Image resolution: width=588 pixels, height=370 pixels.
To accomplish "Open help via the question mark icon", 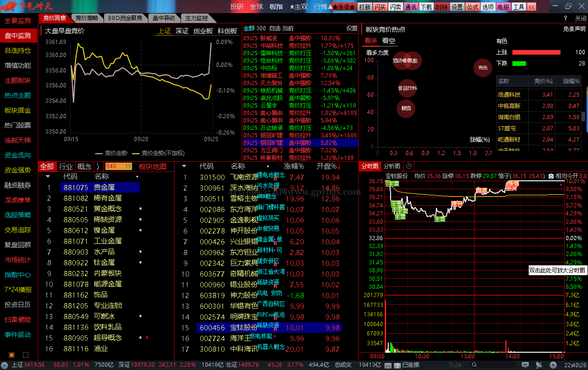I will coord(565,18).
